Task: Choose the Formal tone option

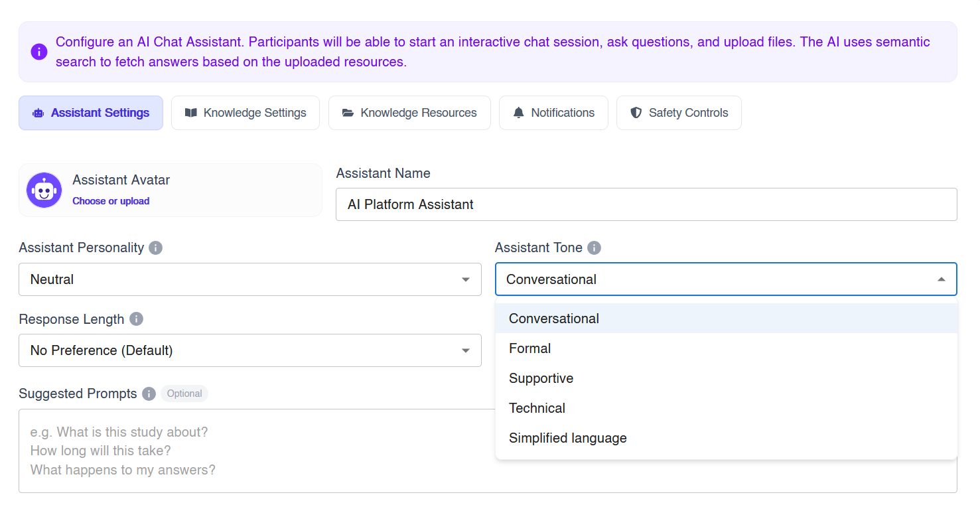Action: point(727,348)
